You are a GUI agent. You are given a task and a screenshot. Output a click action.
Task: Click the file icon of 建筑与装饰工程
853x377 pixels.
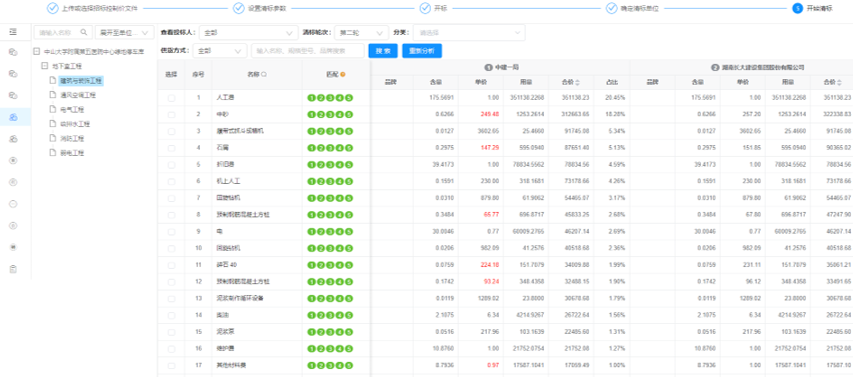coord(53,81)
